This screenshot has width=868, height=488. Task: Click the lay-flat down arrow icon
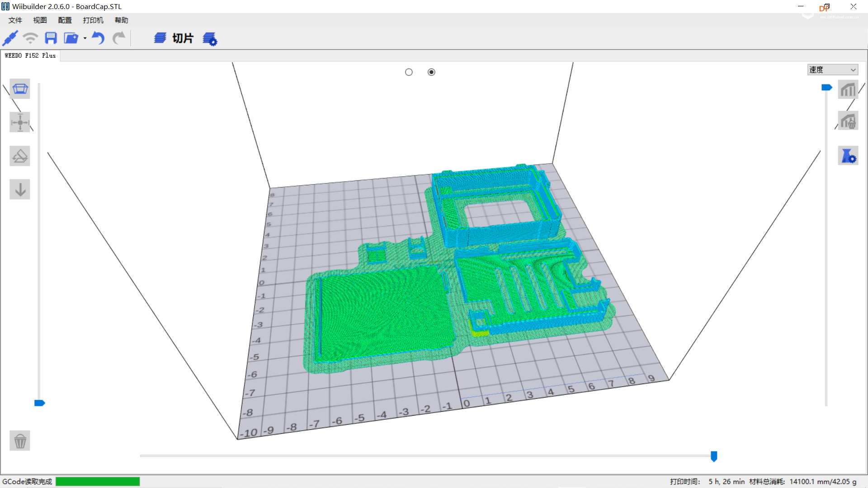point(20,190)
